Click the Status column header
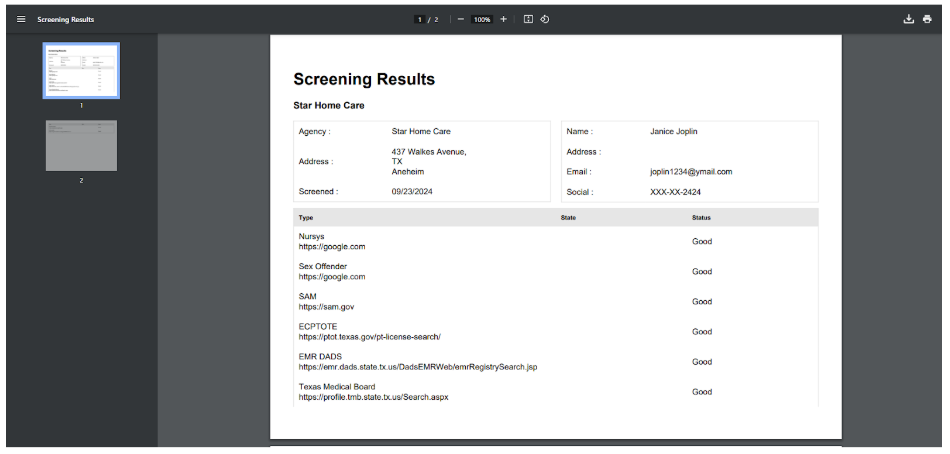 [x=701, y=217]
